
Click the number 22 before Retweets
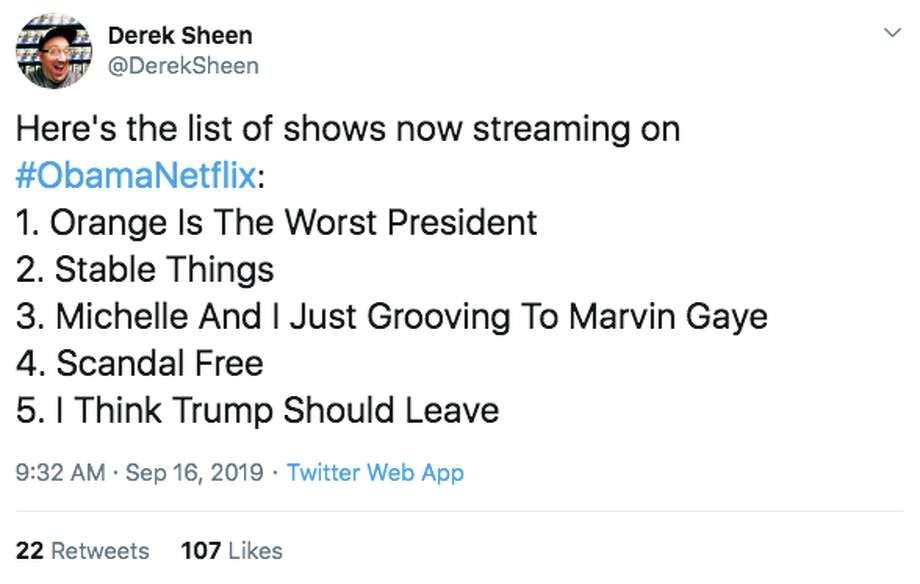[29, 550]
